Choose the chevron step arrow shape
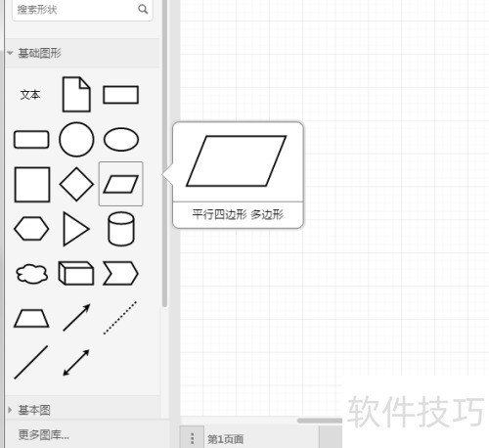Image resolution: width=489 pixels, height=448 pixels. click(x=120, y=273)
